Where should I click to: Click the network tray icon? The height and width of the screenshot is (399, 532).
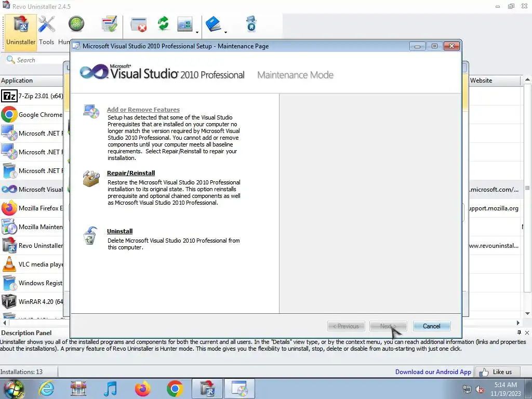click(467, 390)
